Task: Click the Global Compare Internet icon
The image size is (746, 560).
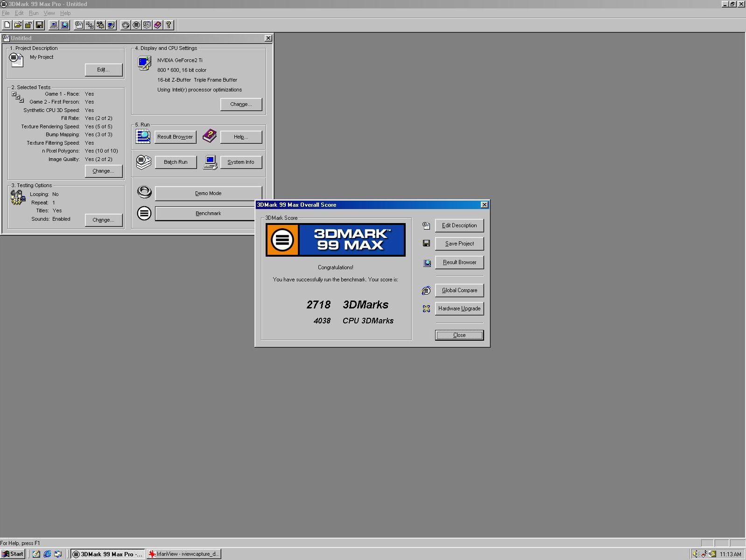Action: click(426, 291)
